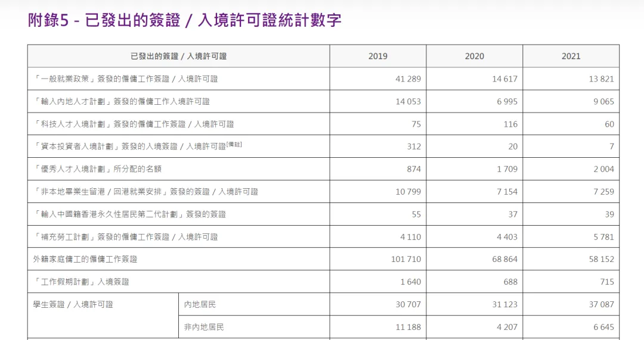Select row label 「一般就業政策」簽發的僱傭工作簽證
The image size is (644, 340).
(x=126, y=79)
